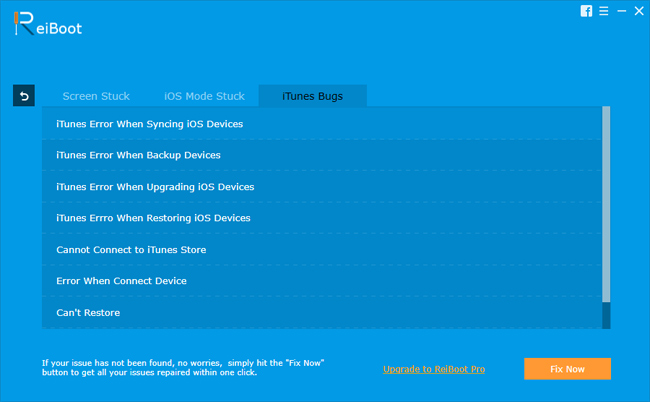Minimize the ReiBoot window
Screen dimensions: 650x402
tap(621, 11)
